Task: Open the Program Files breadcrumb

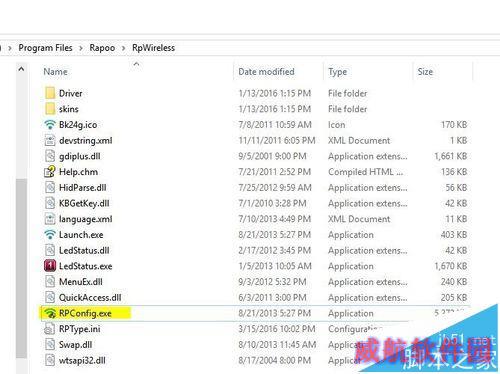Action: (45, 48)
